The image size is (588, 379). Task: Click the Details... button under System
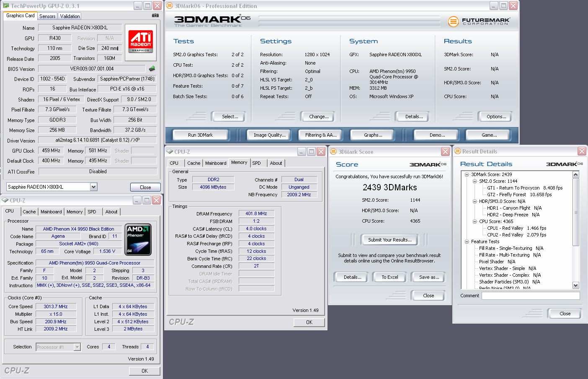coord(412,117)
